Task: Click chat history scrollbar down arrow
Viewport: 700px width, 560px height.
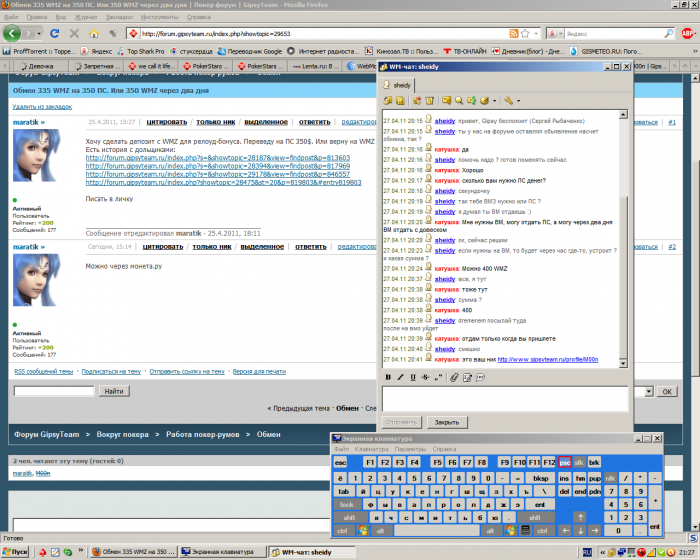Action: coord(623,364)
